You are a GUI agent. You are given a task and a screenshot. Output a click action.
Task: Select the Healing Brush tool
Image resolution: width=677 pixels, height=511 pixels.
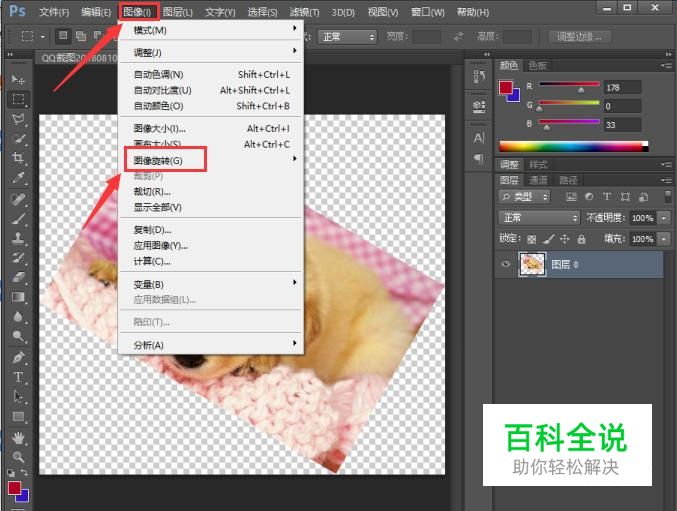[x=18, y=199]
